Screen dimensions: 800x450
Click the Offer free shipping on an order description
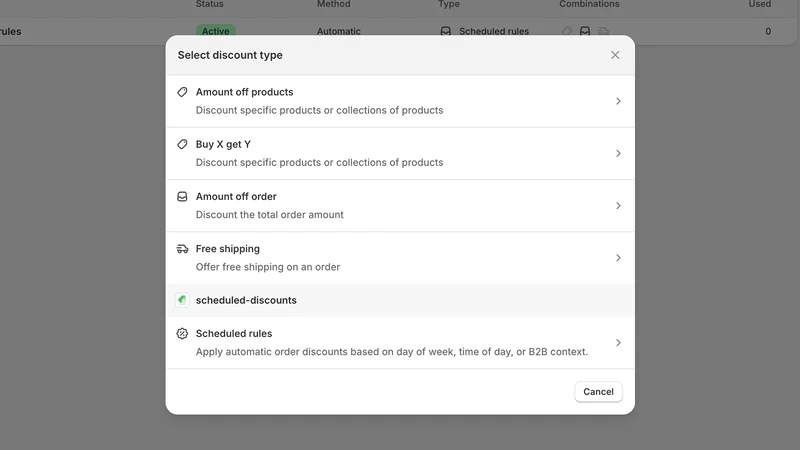click(268, 267)
